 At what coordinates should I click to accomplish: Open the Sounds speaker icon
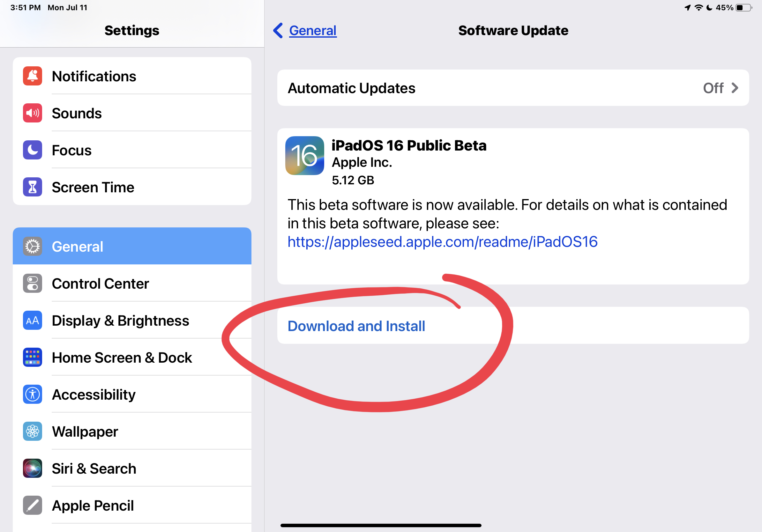[x=33, y=113]
